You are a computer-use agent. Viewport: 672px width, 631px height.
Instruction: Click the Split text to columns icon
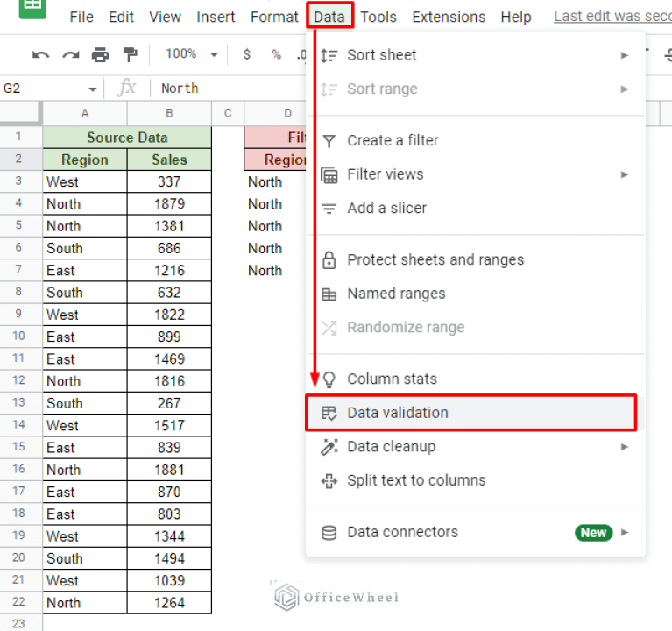tap(329, 480)
